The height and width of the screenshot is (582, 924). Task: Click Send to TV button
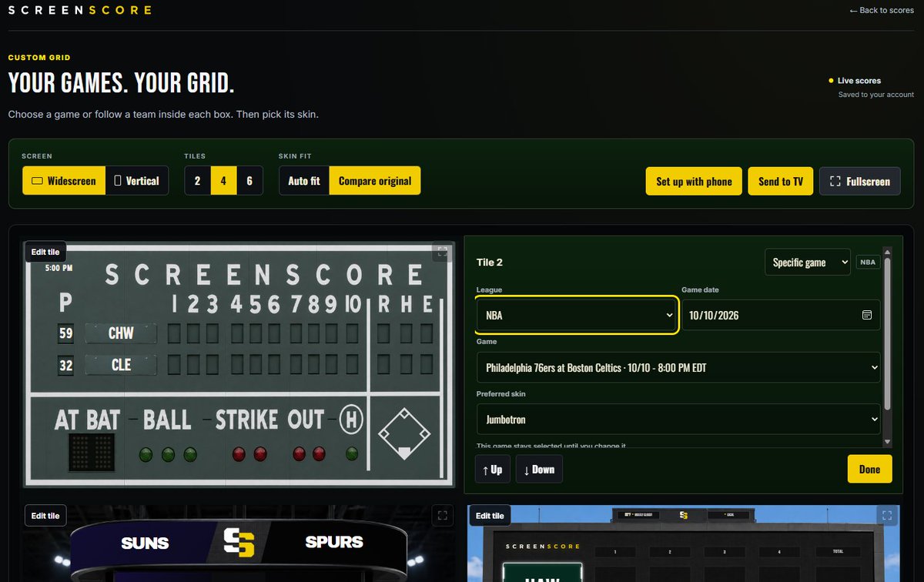781,181
